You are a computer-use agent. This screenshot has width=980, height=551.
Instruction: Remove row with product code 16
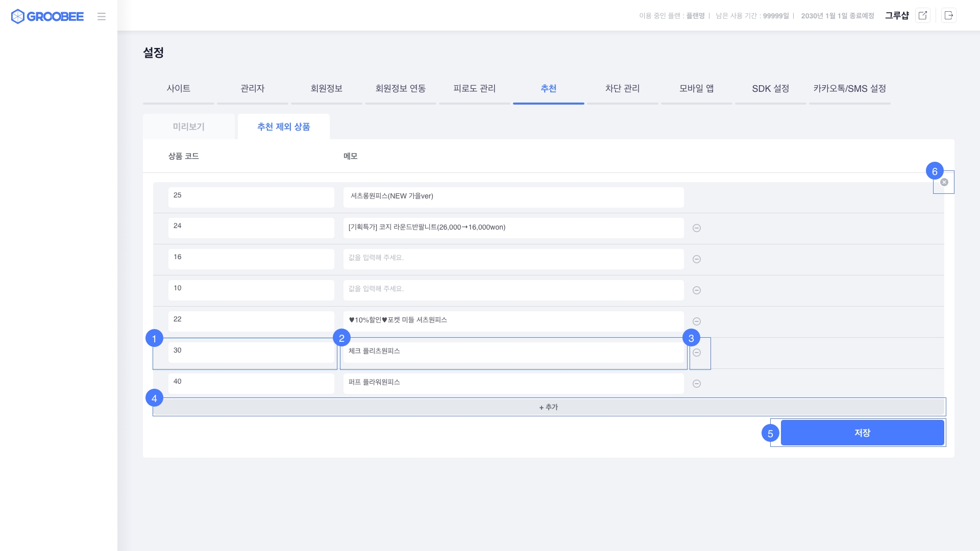697,259
